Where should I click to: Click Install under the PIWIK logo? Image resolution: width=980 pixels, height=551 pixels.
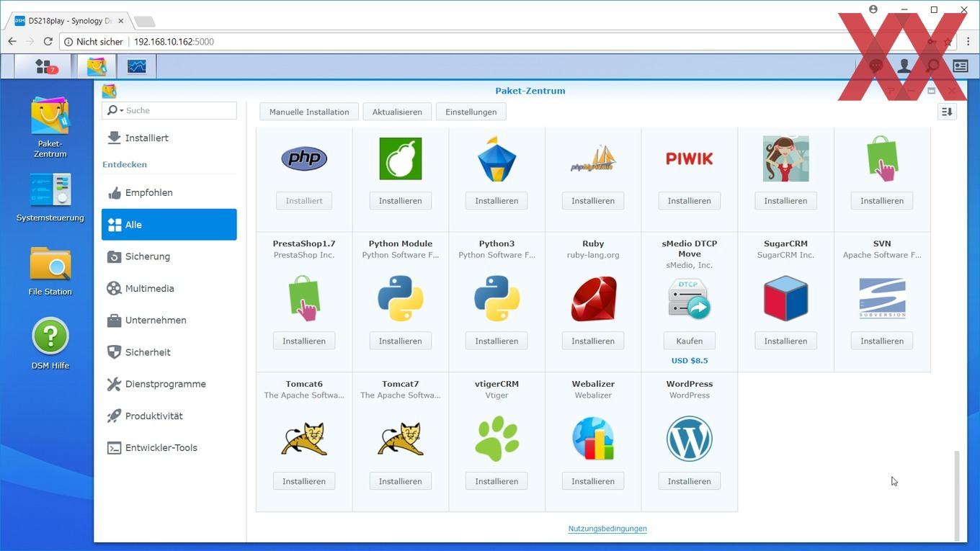(690, 201)
